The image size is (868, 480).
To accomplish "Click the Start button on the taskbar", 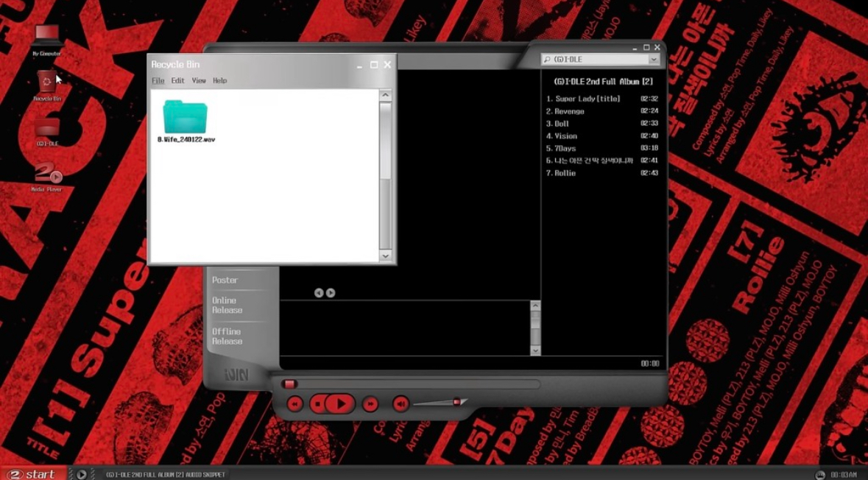I will click(x=33, y=474).
